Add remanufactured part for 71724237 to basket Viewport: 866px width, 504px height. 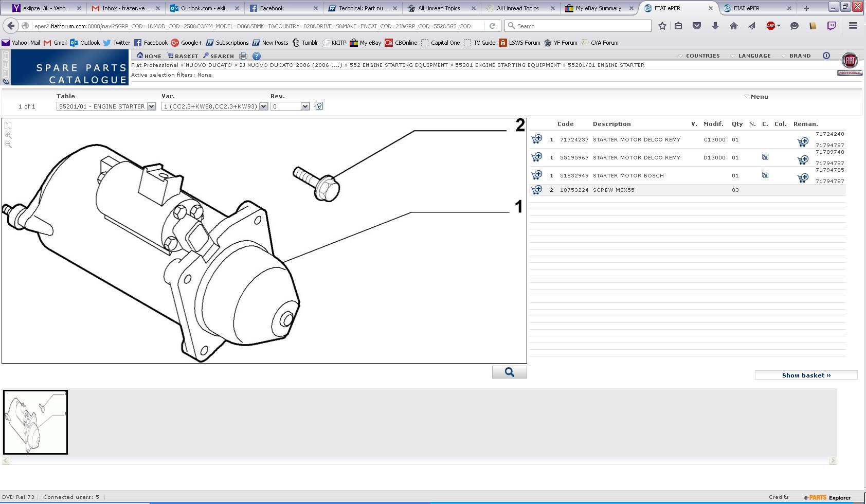coord(803,142)
